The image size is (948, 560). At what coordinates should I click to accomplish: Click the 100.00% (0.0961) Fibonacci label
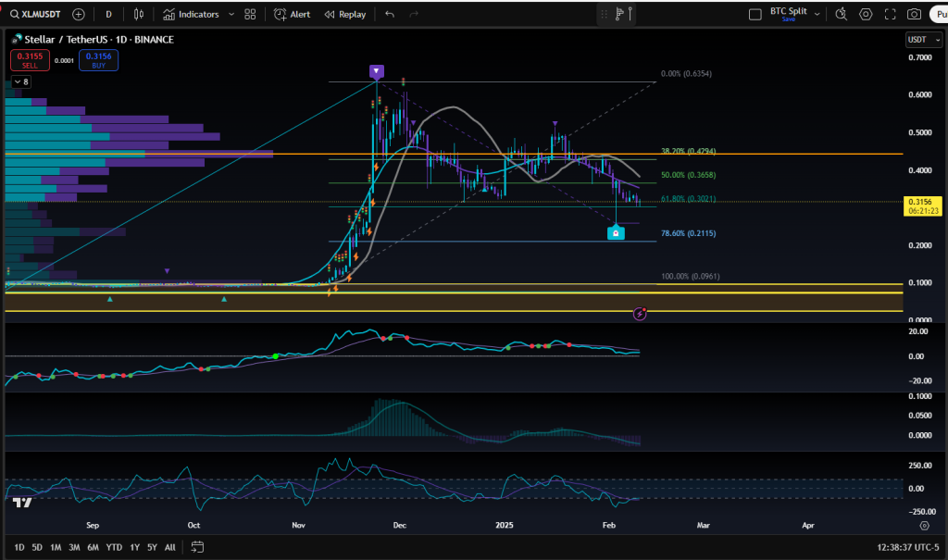(690, 277)
